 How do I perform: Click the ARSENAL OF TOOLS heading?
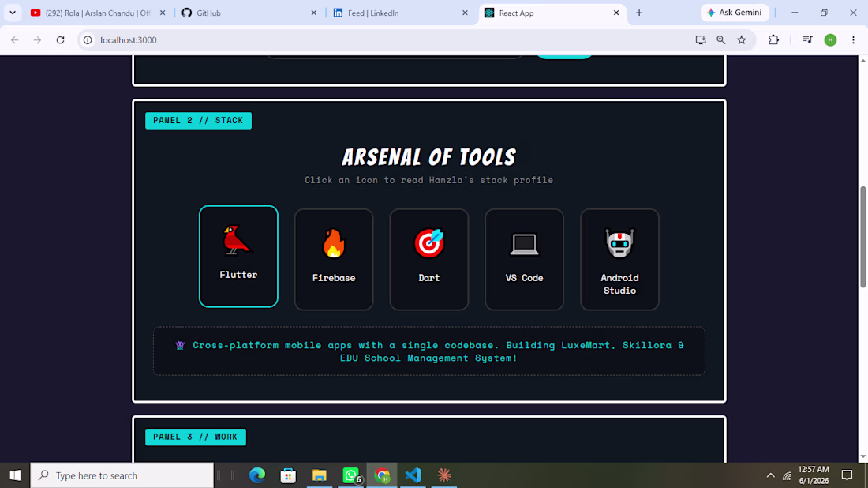point(429,157)
